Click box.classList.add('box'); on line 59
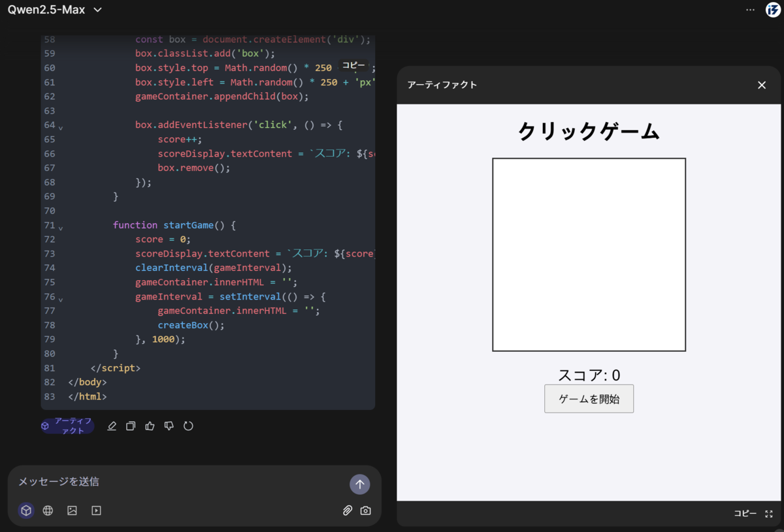 [205, 54]
